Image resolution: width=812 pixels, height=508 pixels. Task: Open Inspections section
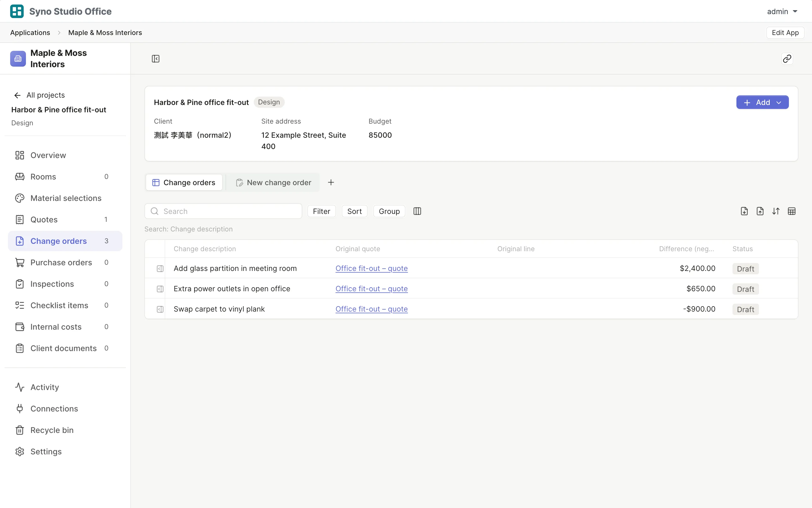tap(65, 284)
